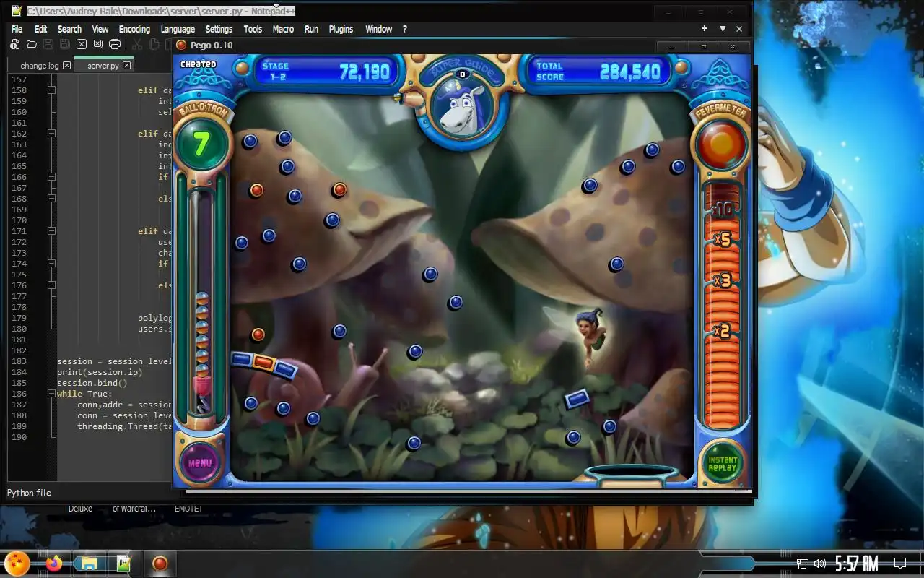Open the Edit menu
The height and width of the screenshot is (578, 924).
pyautogui.click(x=40, y=29)
